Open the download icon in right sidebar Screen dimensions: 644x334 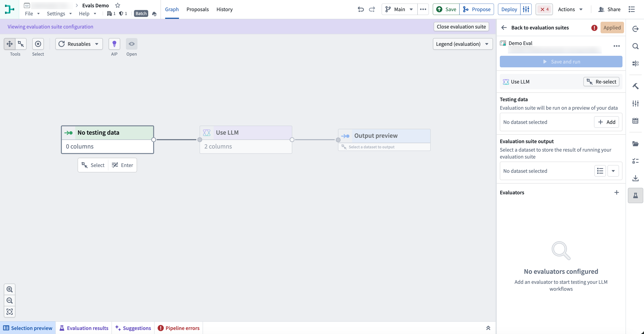point(635,178)
